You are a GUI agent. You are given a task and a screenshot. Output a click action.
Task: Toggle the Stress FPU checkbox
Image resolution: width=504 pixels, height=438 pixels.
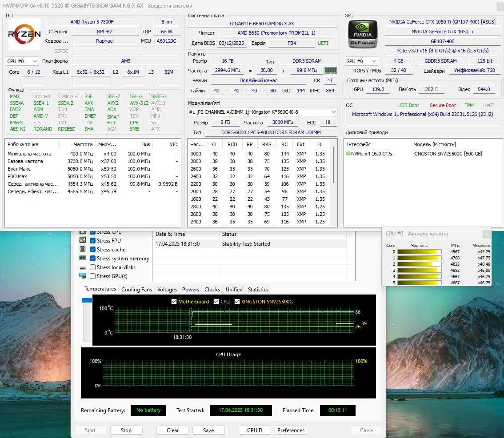click(x=92, y=240)
